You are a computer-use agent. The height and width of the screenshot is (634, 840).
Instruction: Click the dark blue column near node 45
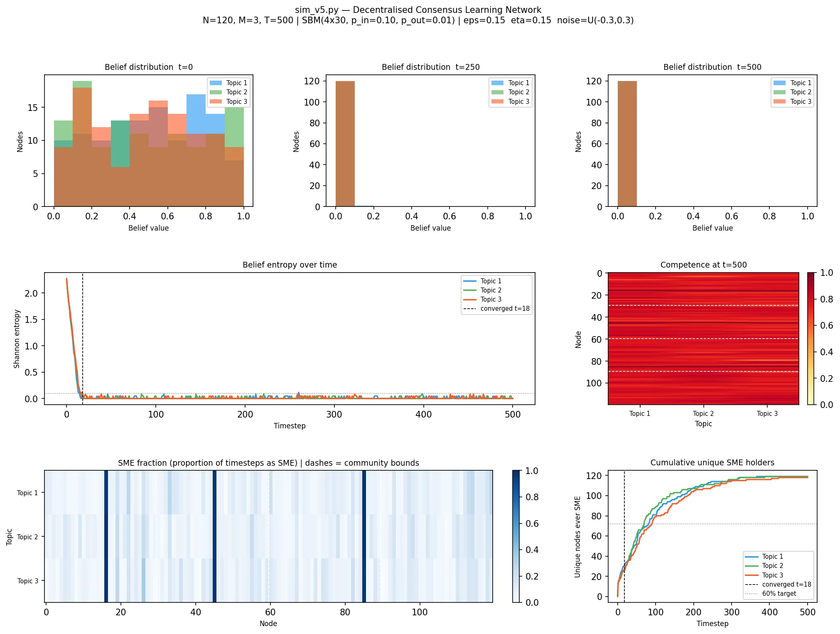214,536
